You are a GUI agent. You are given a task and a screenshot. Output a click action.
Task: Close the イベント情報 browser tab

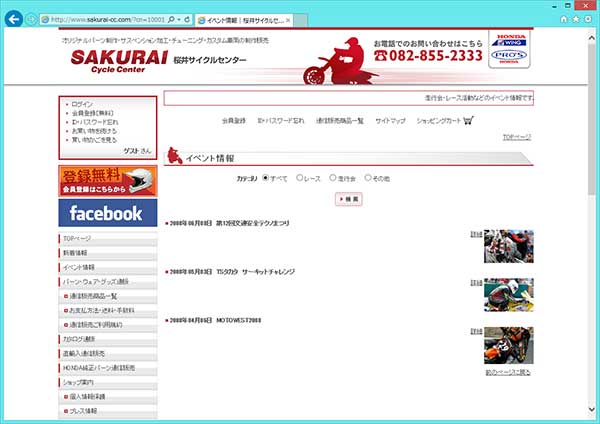(288, 20)
